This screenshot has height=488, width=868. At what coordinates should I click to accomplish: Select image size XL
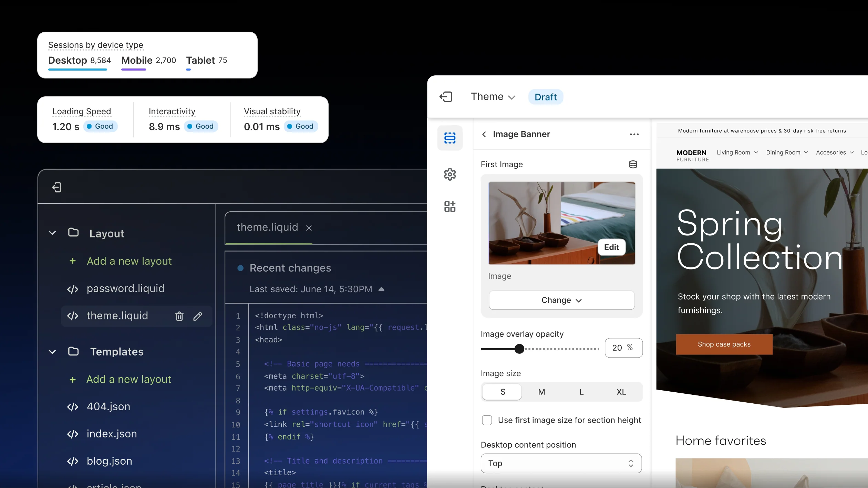621,392
